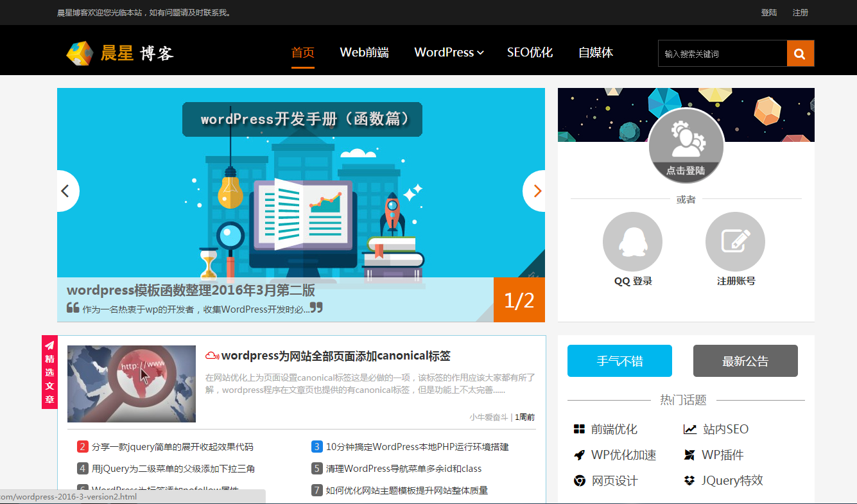The width and height of the screenshot is (857, 504).
Task: Click author name 小牛爱奋斗
Action: click(489, 417)
